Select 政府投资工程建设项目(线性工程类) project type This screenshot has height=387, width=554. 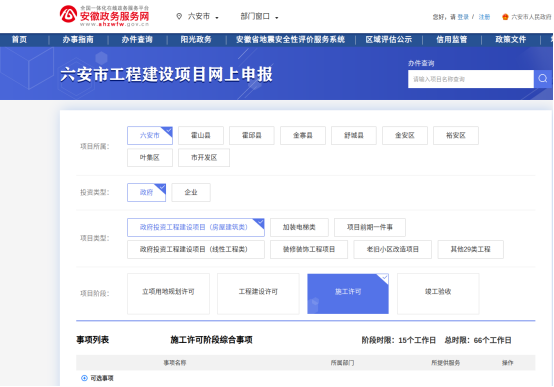[x=196, y=250]
